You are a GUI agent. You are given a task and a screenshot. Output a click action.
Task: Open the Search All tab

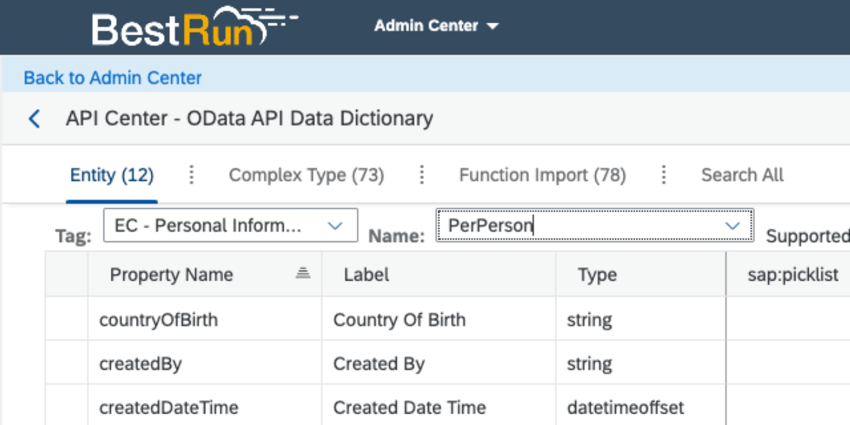(x=742, y=175)
